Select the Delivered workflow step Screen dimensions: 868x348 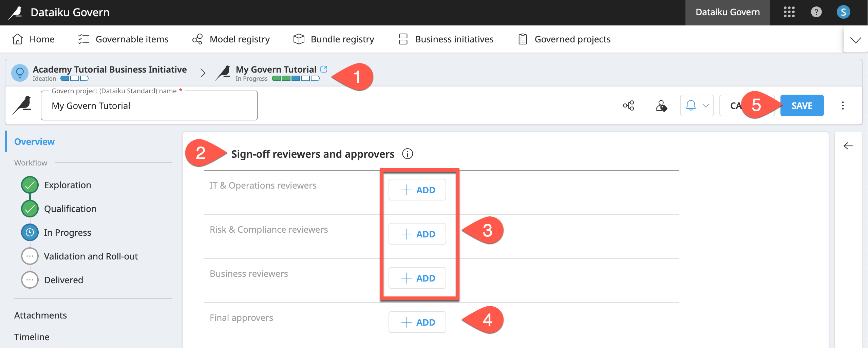point(63,280)
